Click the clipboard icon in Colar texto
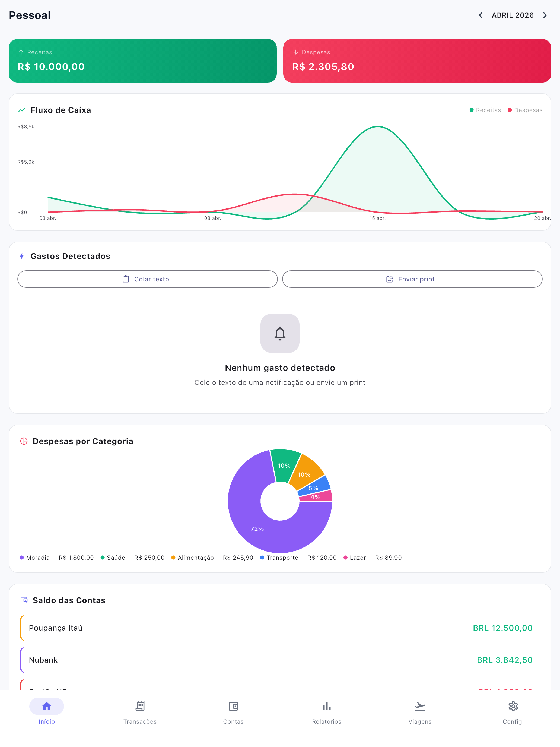Screen dimensions: 560x747 [x=126, y=279]
